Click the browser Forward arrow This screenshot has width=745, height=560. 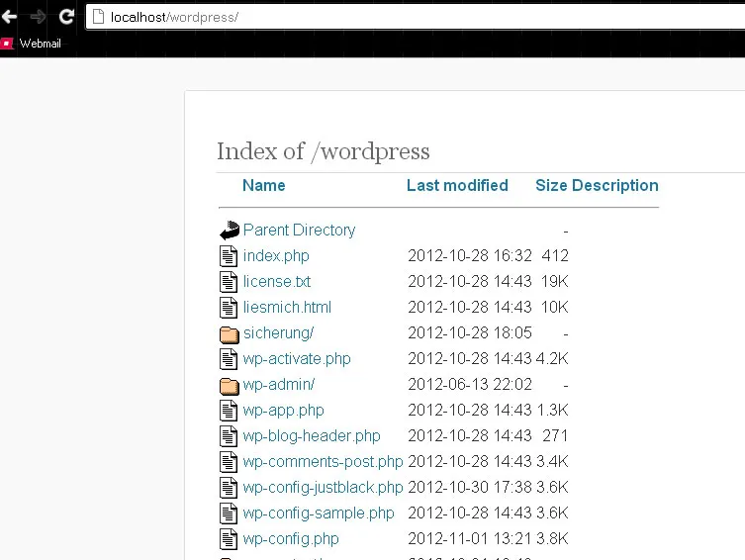tap(38, 17)
